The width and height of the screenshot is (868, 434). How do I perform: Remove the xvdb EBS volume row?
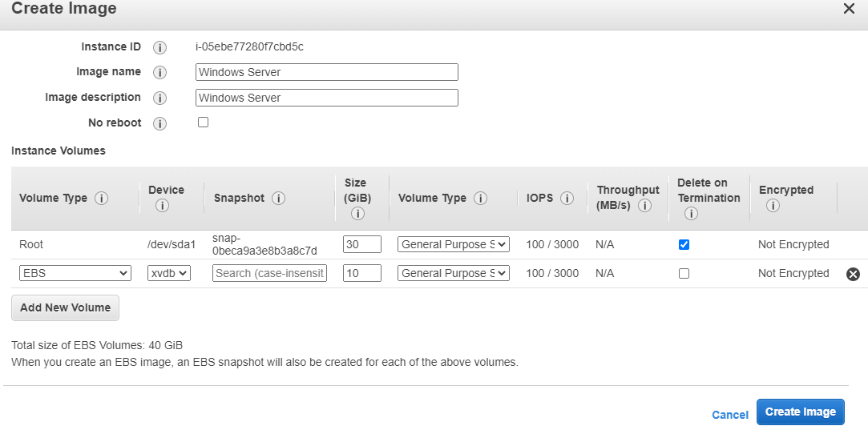(853, 274)
